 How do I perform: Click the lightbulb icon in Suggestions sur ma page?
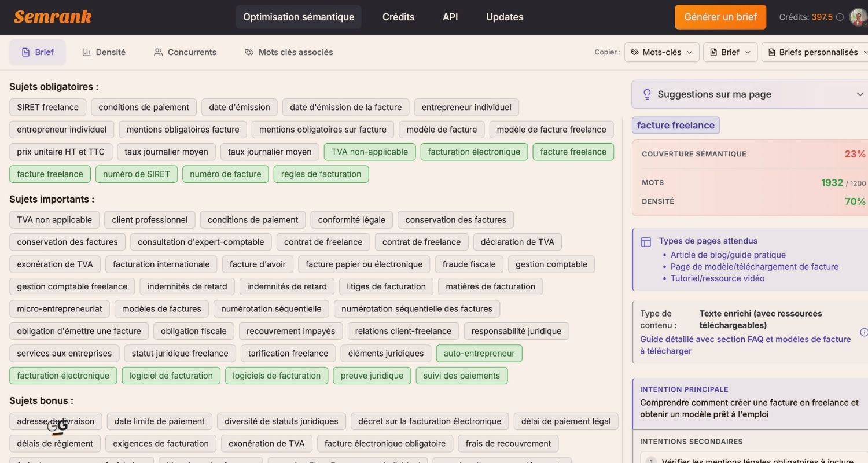[646, 94]
